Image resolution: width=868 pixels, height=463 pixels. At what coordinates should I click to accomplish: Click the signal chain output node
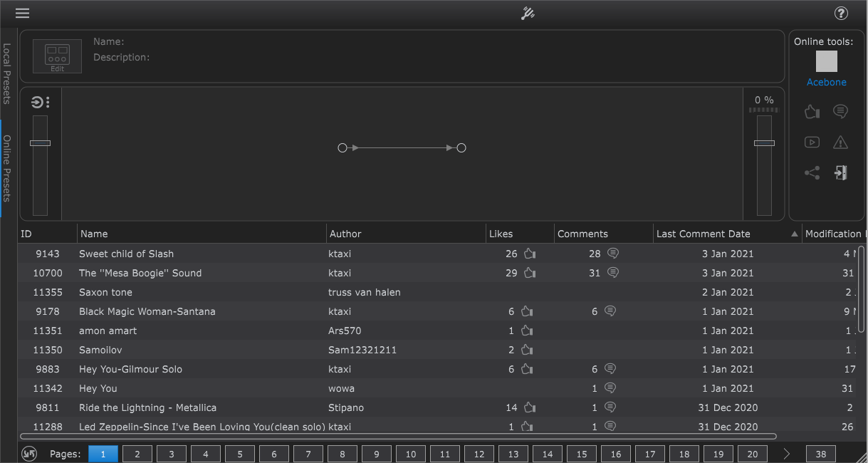tap(461, 148)
